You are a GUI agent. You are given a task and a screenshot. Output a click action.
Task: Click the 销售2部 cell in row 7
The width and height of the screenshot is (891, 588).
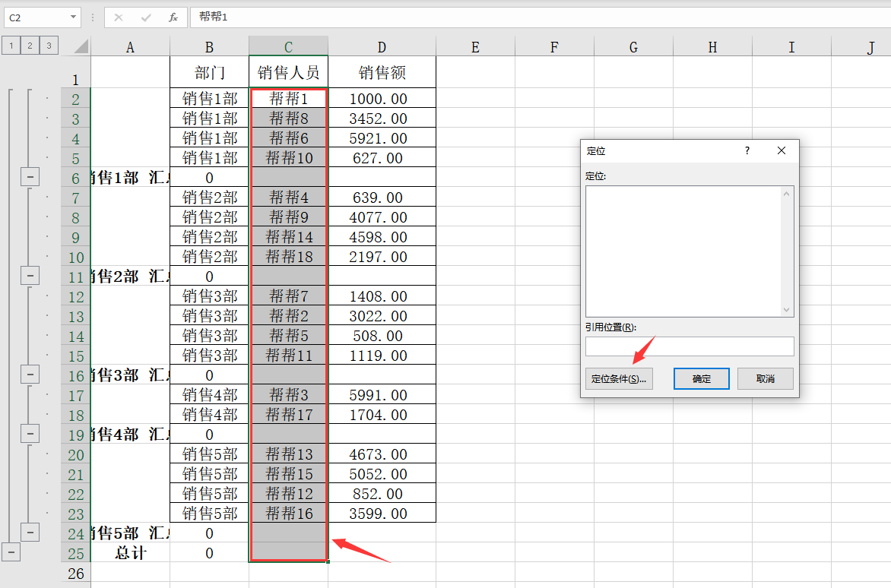click(x=209, y=197)
